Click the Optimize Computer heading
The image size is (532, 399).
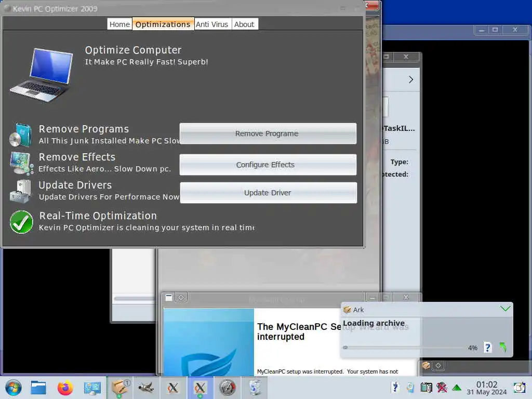[x=133, y=50]
